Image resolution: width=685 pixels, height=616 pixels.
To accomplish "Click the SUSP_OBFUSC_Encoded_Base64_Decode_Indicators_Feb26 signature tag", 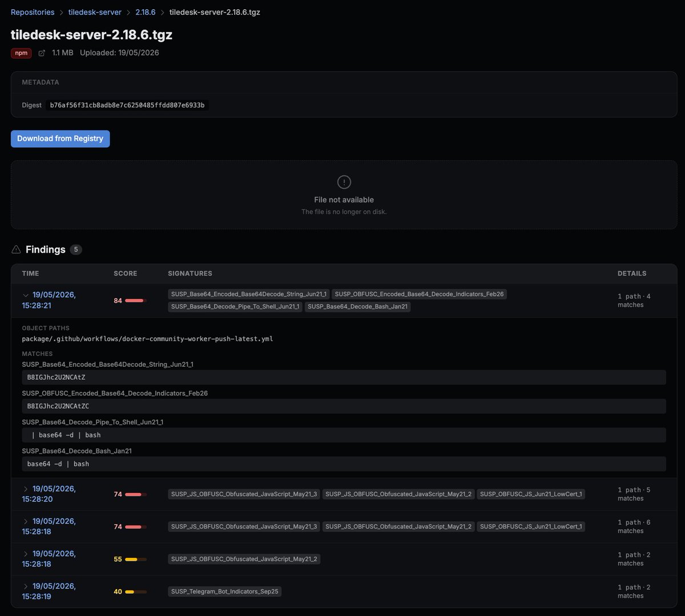I will pos(420,294).
